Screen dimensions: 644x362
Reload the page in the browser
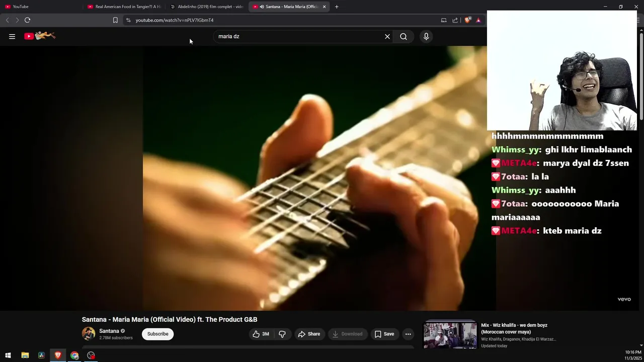tap(27, 20)
